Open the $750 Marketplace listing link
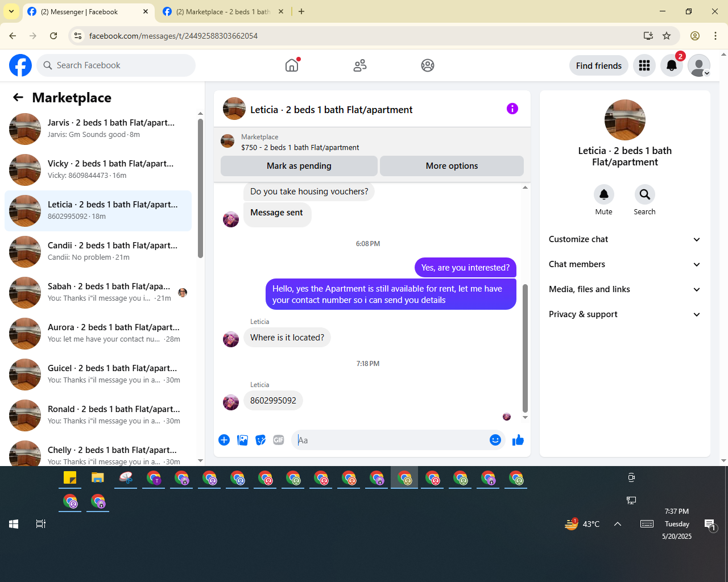The image size is (728, 582). (x=300, y=147)
